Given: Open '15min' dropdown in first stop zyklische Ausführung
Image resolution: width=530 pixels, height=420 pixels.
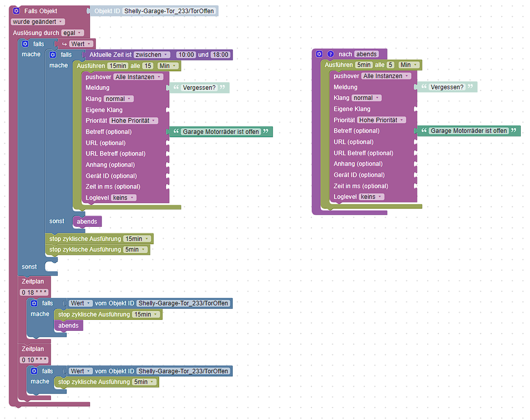Looking at the screenshot, I should pyautogui.click(x=137, y=239).
